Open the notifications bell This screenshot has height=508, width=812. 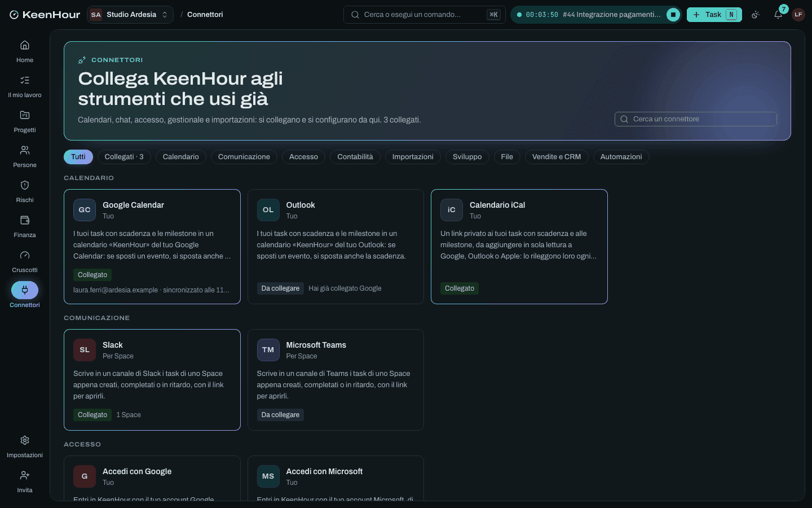click(x=778, y=15)
